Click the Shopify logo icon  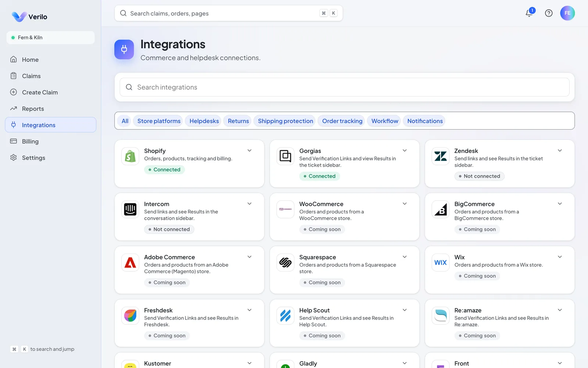pos(130,156)
